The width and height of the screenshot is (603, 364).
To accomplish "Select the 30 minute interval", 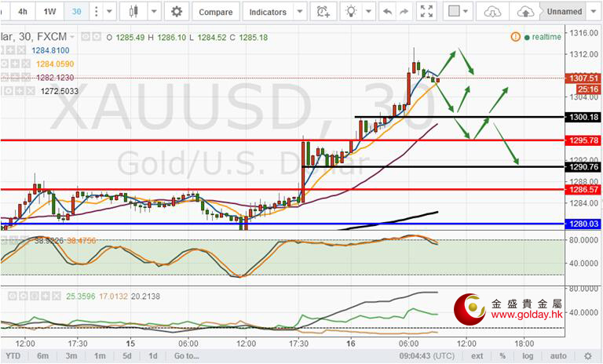I will tap(76, 12).
